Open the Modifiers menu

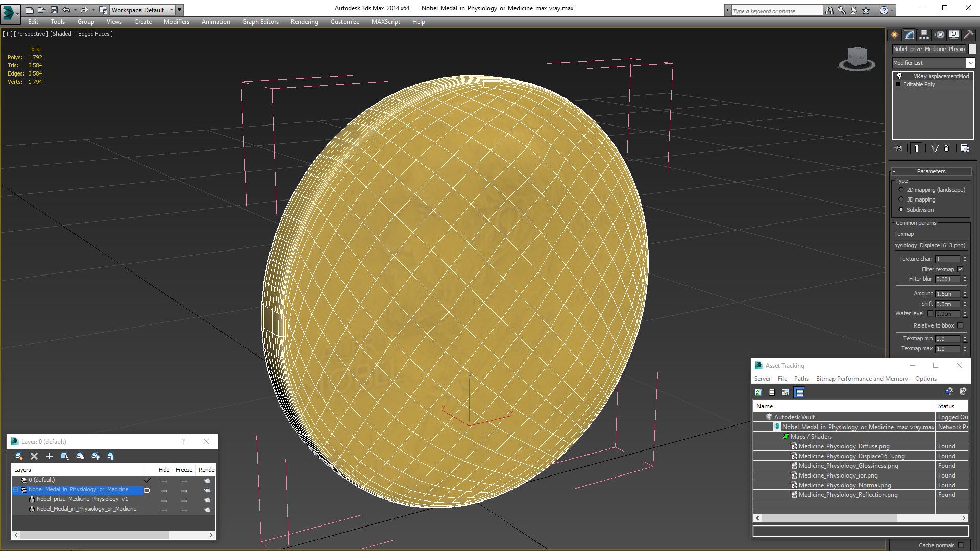coord(176,22)
